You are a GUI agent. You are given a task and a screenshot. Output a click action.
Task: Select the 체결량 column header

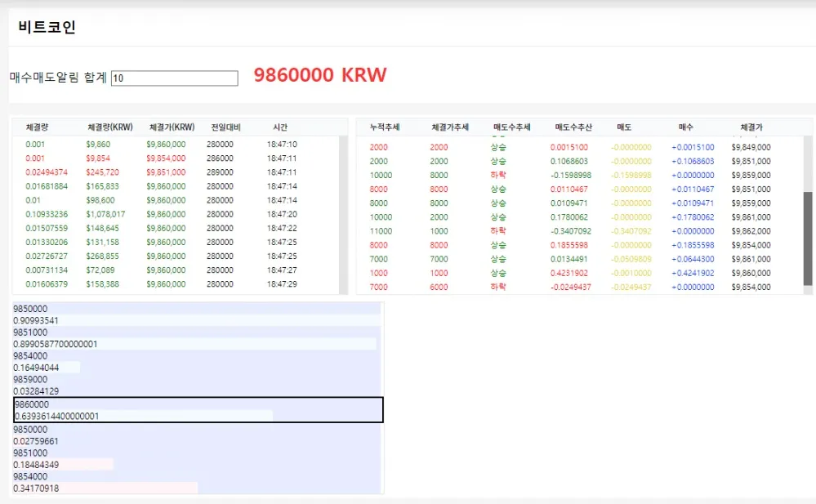pos(37,127)
